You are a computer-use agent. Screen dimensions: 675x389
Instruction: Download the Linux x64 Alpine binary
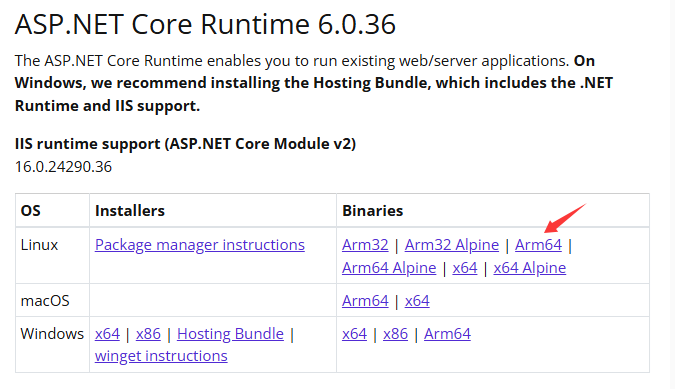pyautogui.click(x=529, y=268)
